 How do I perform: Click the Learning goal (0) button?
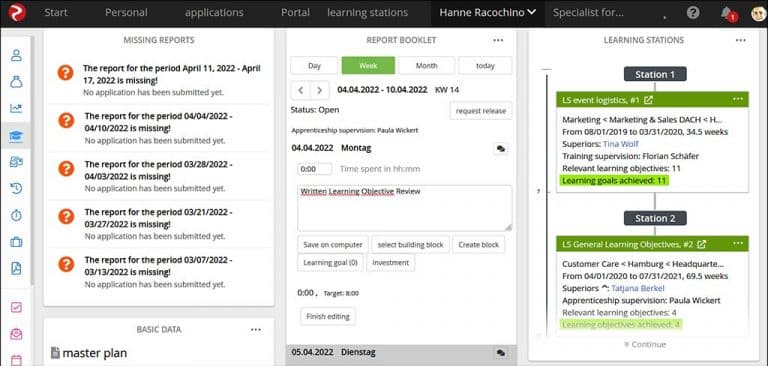point(330,263)
